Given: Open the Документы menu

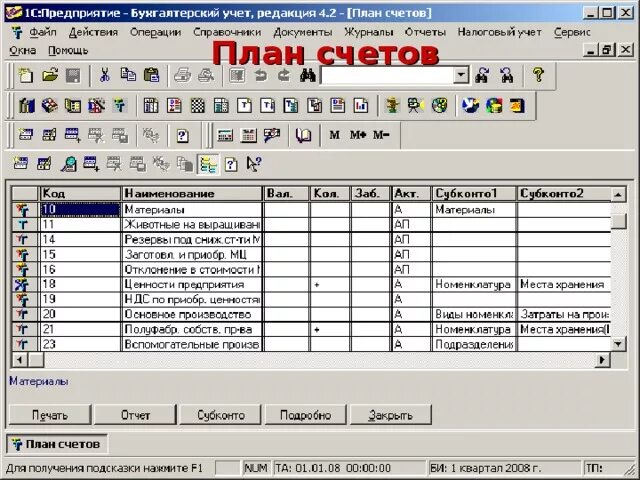Looking at the screenshot, I should click(302, 32).
